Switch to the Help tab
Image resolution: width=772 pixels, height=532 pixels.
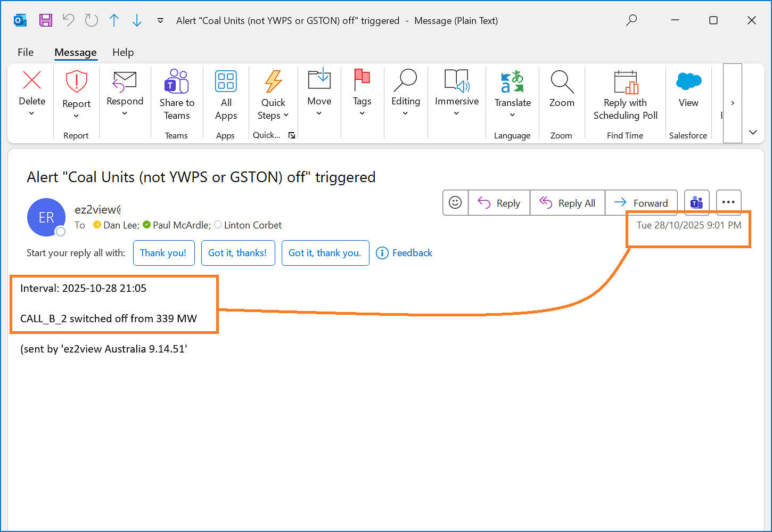pos(123,52)
